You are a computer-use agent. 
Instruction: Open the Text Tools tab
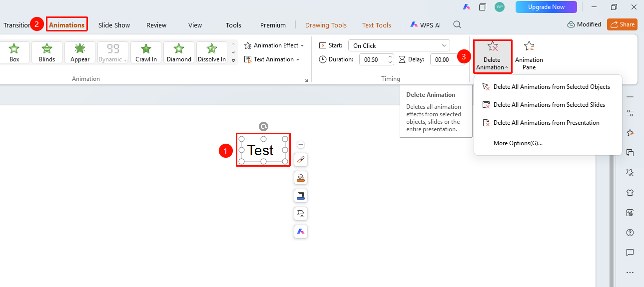377,25
